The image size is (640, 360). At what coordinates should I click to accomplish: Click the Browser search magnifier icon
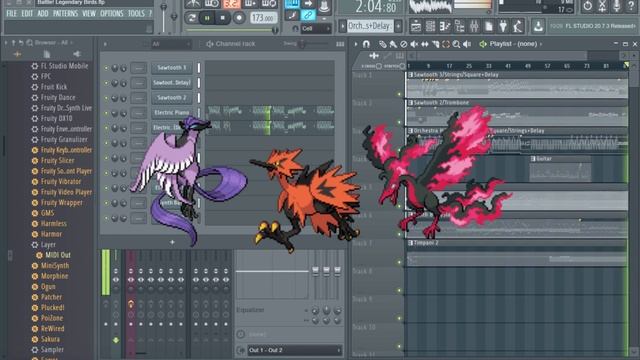tap(29, 42)
